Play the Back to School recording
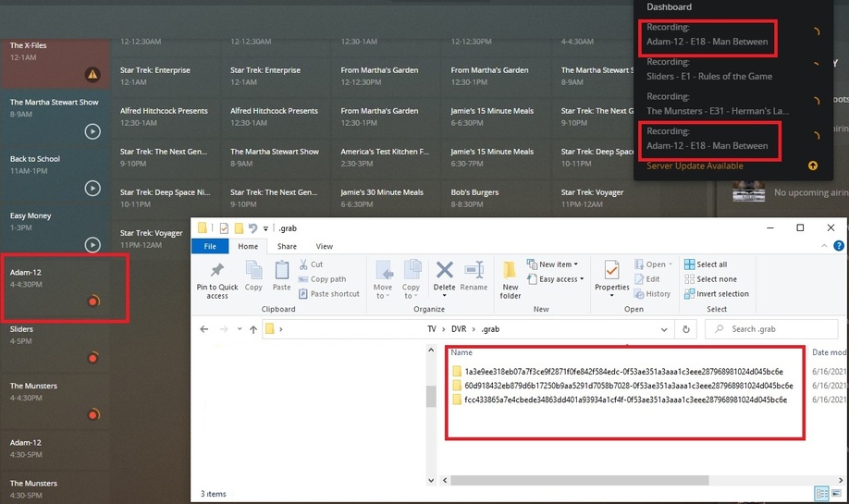 pyautogui.click(x=92, y=188)
